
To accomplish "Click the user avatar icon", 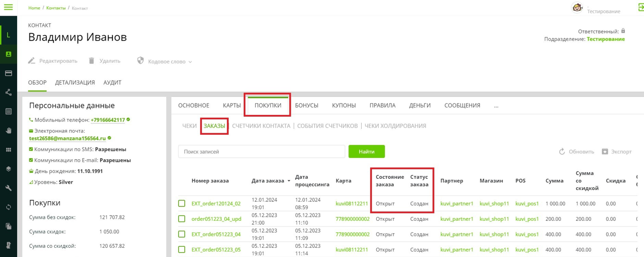I will tap(577, 7).
